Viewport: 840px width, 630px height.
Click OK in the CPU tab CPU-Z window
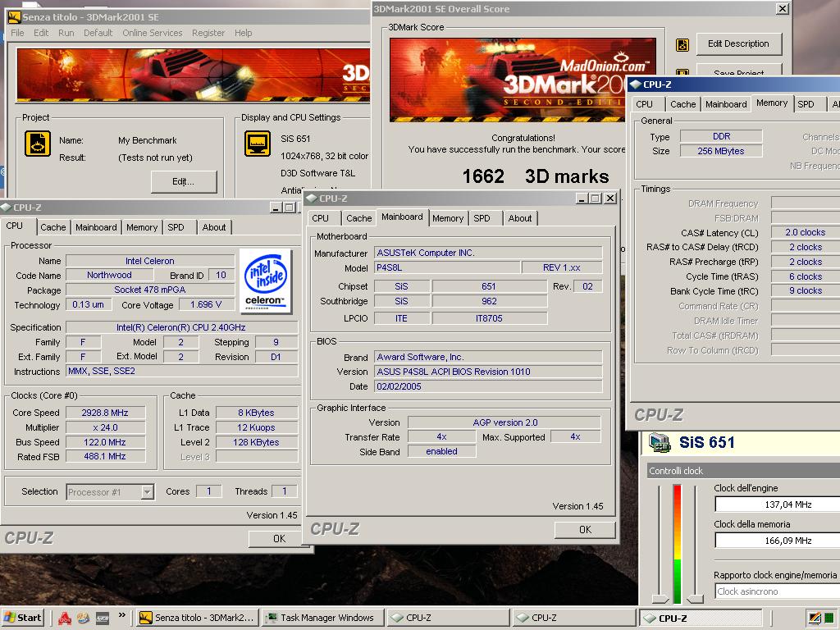tap(279, 538)
